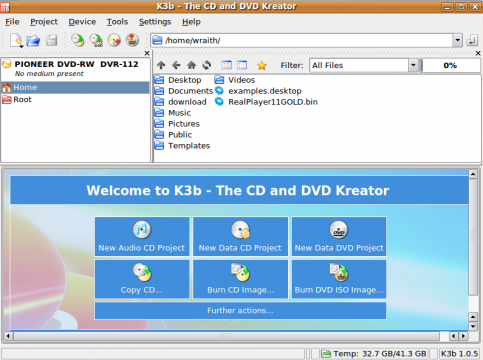This screenshot has height=360, width=483.
Task: Open the Device menu
Action: point(82,22)
